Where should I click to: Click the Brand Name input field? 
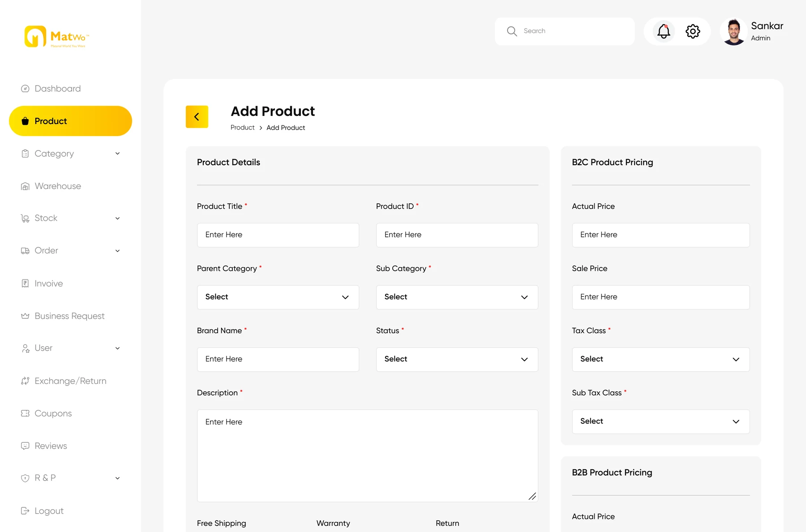coord(278,360)
